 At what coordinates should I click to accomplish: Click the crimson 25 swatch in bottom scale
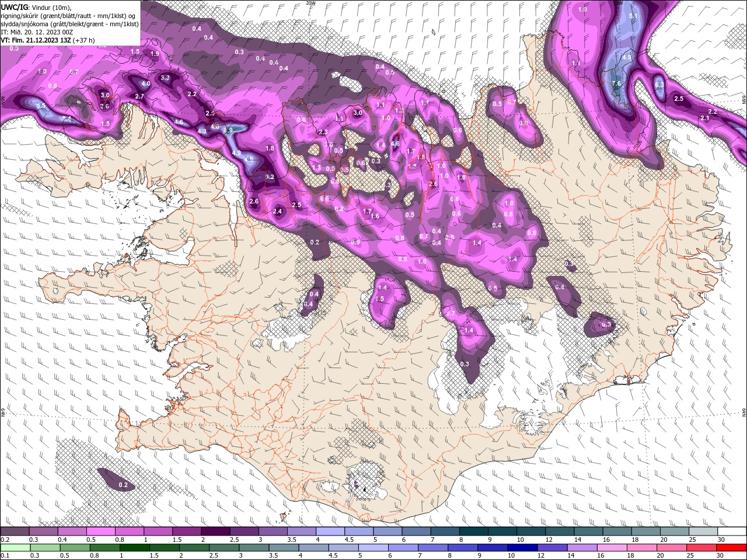701,547
